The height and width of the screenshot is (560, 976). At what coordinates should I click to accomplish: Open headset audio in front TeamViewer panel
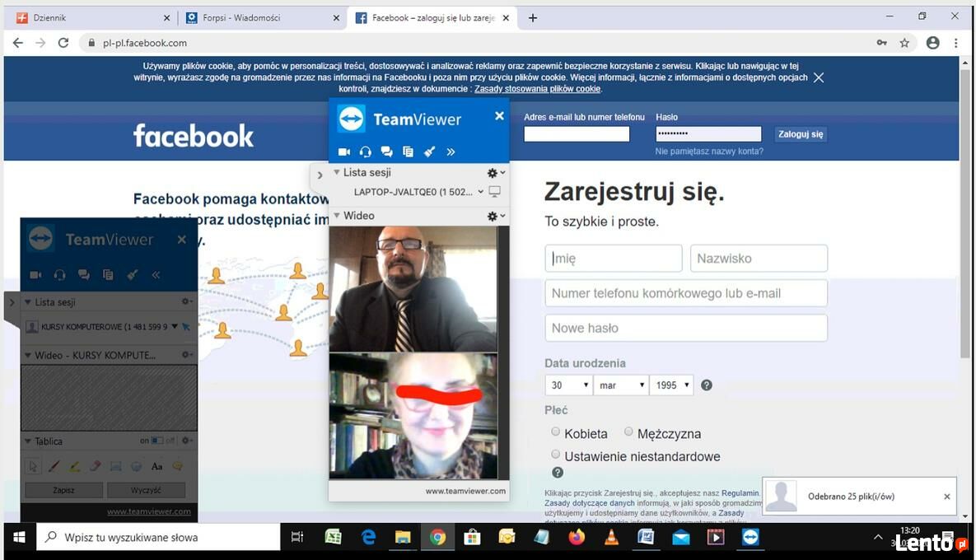pyautogui.click(x=366, y=152)
